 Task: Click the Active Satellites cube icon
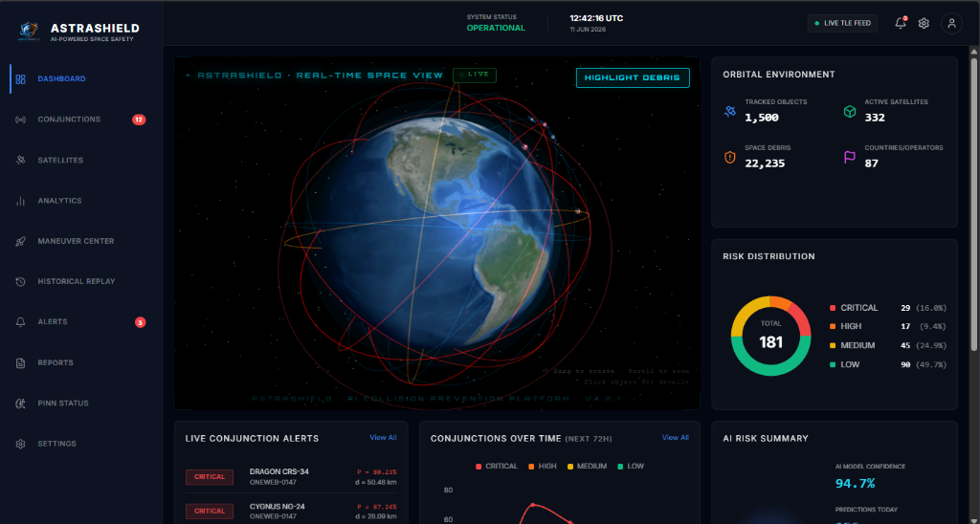coord(850,111)
